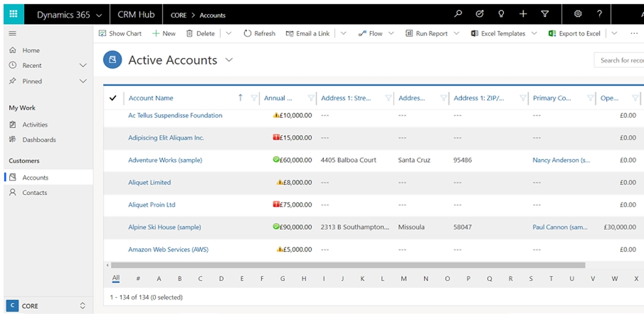Click the red alert icon beside £75,000.00

coord(276,205)
